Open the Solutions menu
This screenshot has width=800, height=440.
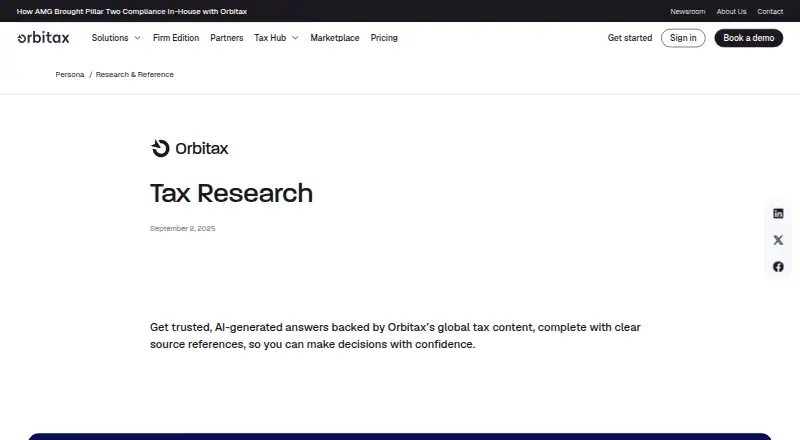pos(110,38)
